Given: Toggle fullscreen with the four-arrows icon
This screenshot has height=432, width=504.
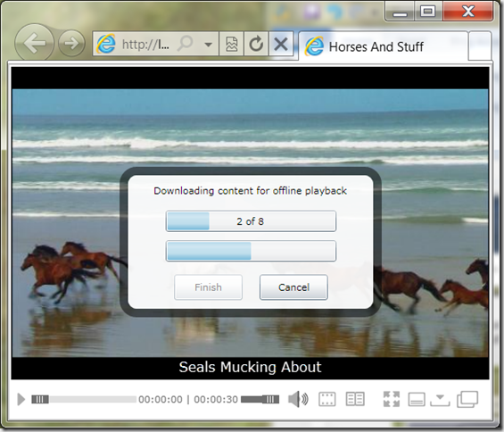Looking at the screenshot, I should pyautogui.click(x=392, y=399).
